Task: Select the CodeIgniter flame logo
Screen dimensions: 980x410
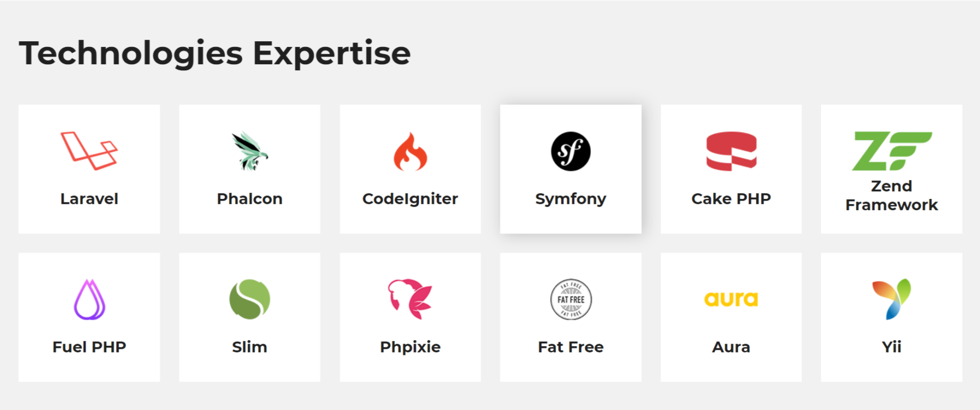Action: (410, 150)
